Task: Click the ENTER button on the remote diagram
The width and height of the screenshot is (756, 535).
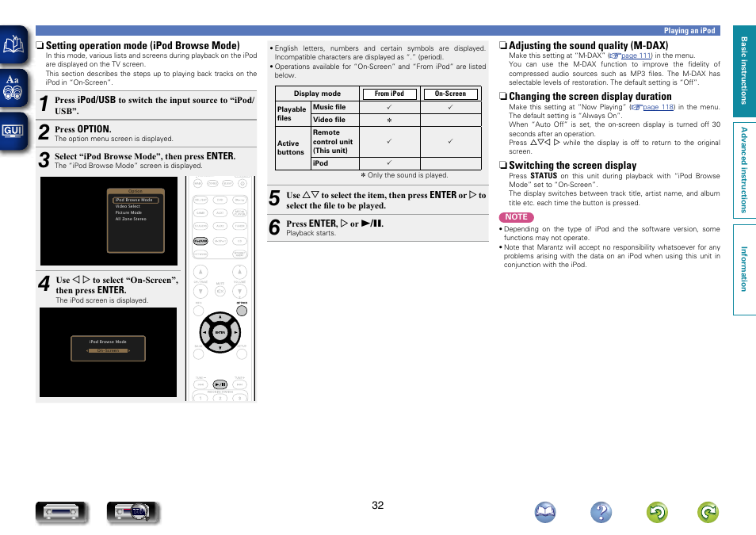Action: point(220,332)
